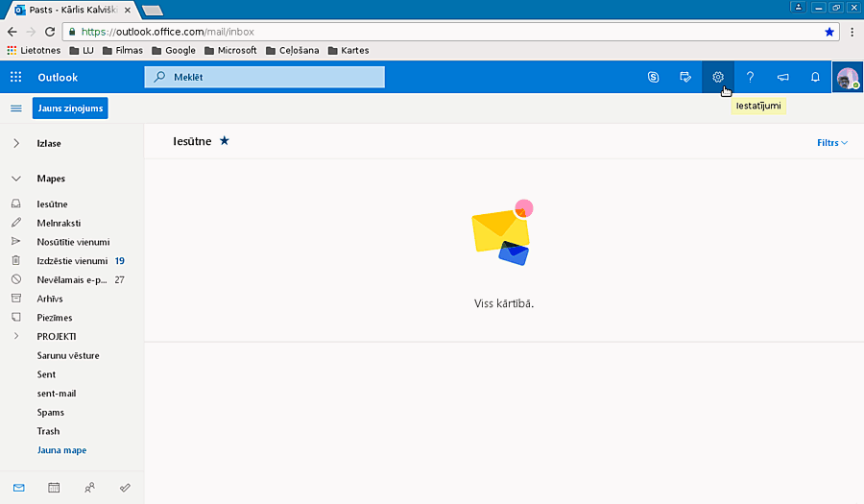Click the search magnifier icon
Viewport: 864px width, 504px height.
159,77
